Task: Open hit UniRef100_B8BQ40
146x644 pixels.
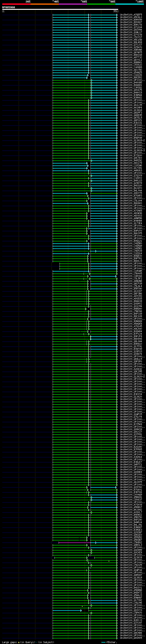Action: point(131,309)
